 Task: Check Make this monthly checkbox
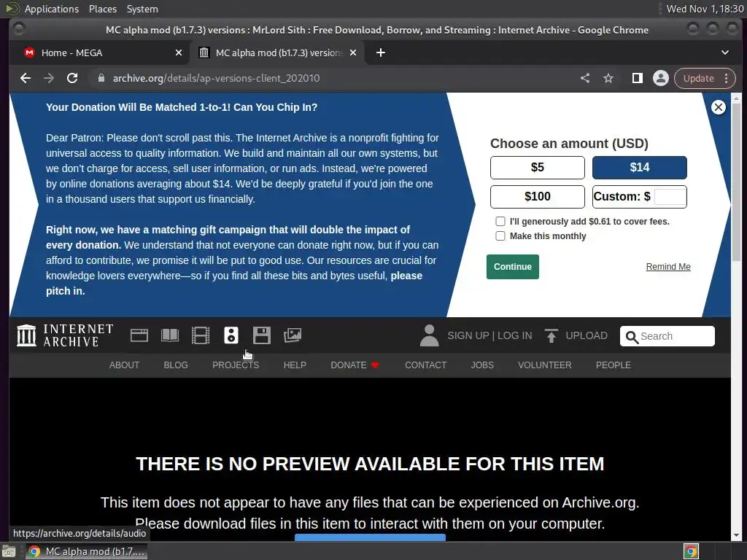[x=500, y=236]
